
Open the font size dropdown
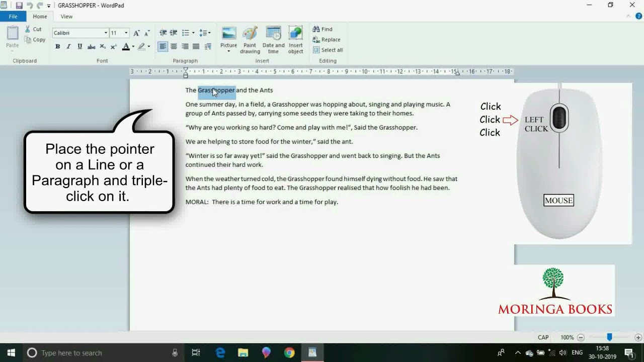pyautogui.click(x=126, y=33)
